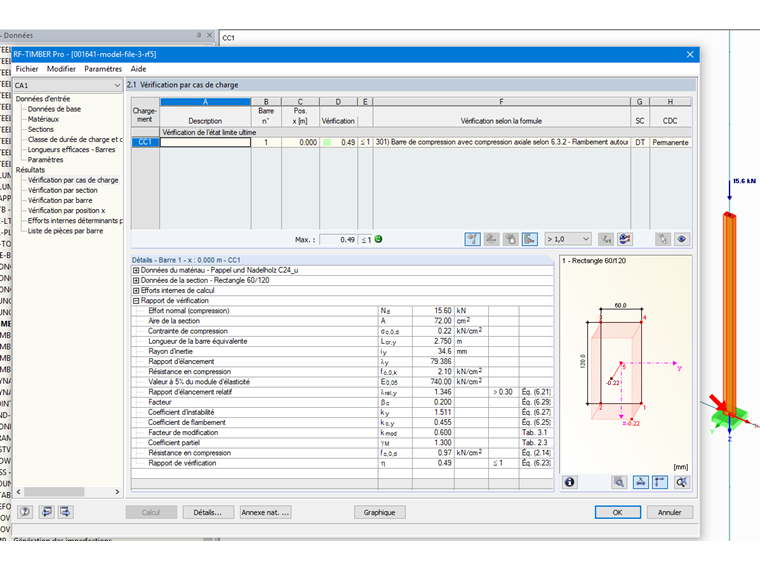
Task: Toggle the section dimensions display icon
Action: (640, 482)
